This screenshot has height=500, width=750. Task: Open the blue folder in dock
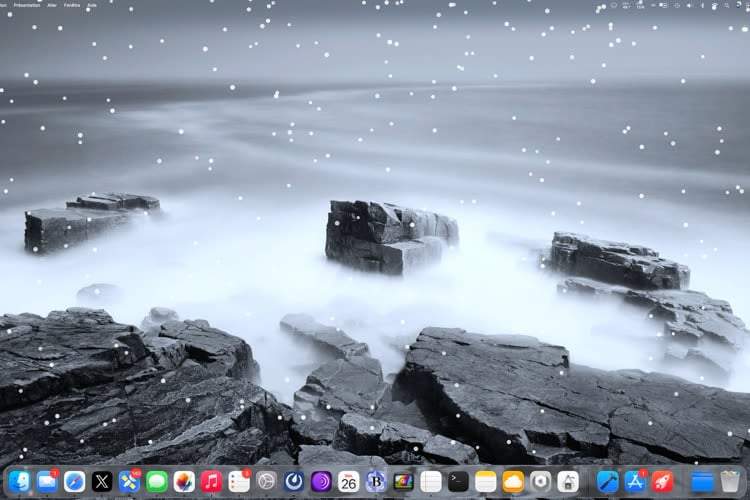[x=703, y=481]
